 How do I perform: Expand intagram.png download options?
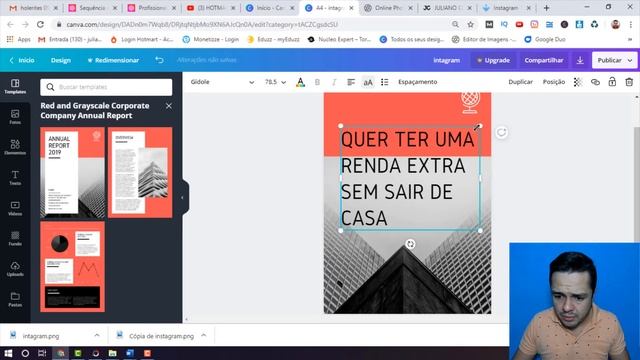(97, 336)
